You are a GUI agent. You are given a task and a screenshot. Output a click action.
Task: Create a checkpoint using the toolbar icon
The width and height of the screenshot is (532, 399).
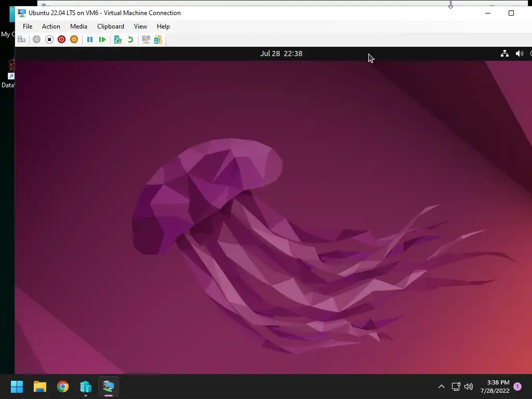(118, 39)
